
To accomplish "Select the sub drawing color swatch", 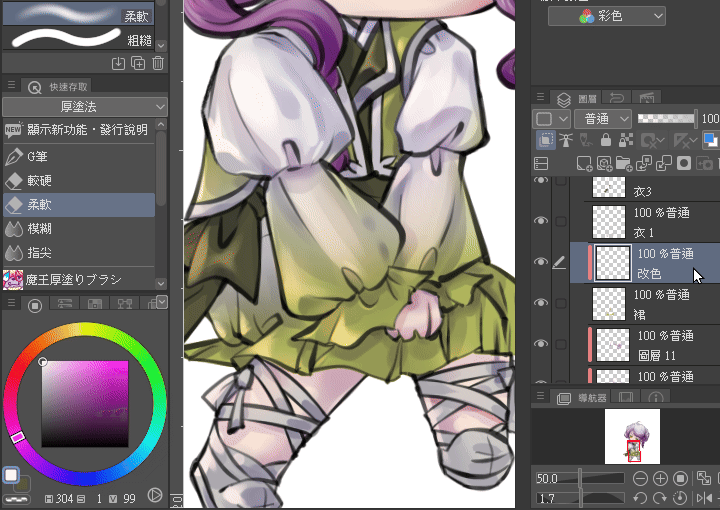I will click(x=23, y=483).
